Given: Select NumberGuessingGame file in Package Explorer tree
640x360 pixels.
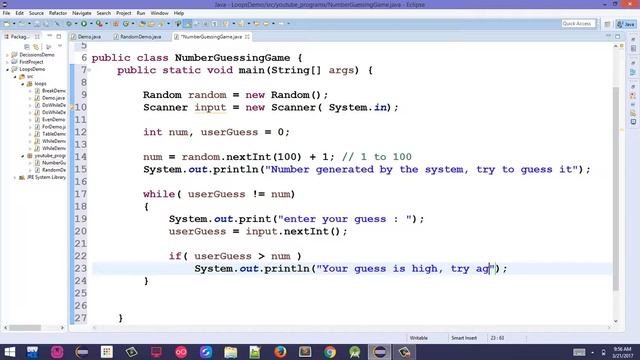Looking at the screenshot, I should (50, 163).
